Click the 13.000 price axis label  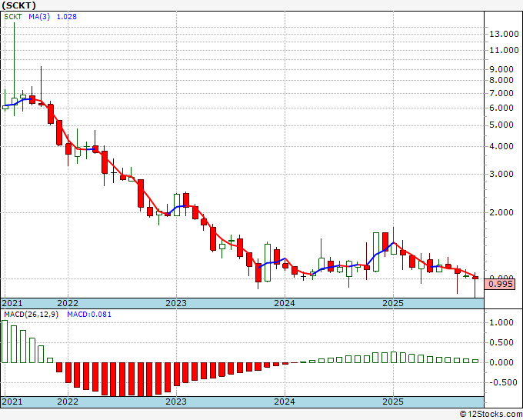point(503,34)
